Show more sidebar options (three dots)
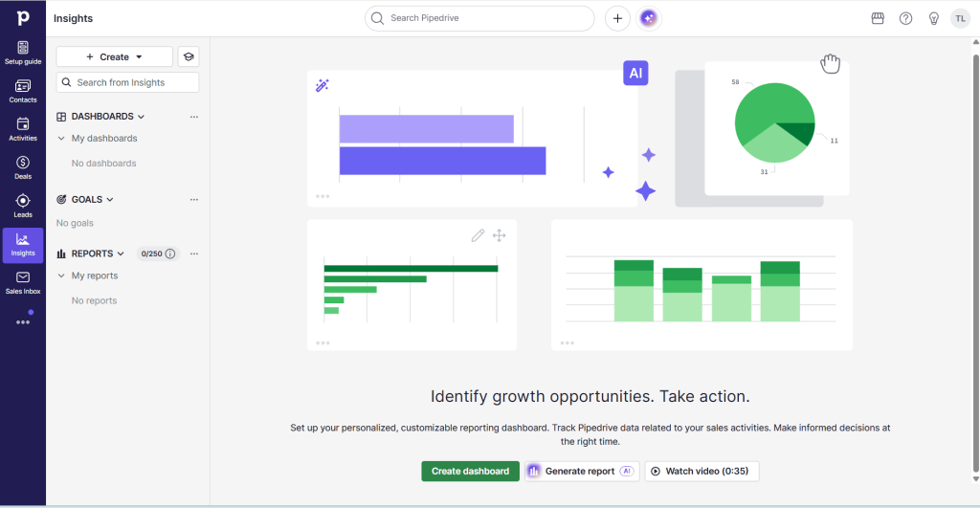This screenshot has height=508, width=980. pyautogui.click(x=23, y=321)
